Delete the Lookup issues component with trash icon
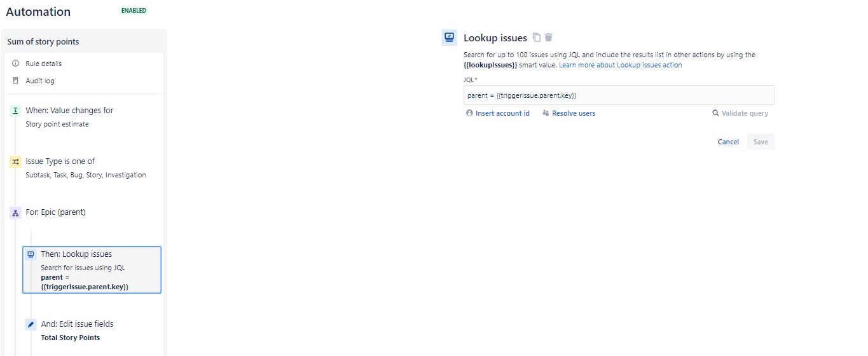Image resolution: width=868 pixels, height=356 pixels. point(549,38)
